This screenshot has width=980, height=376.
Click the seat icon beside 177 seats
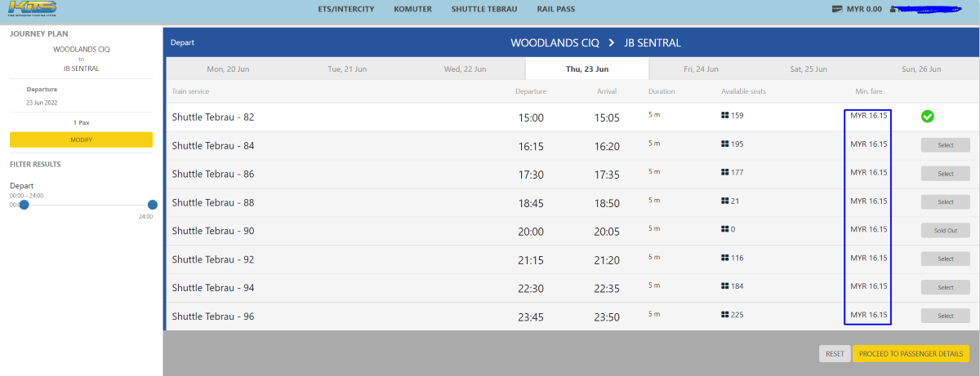click(x=724, y=172)
